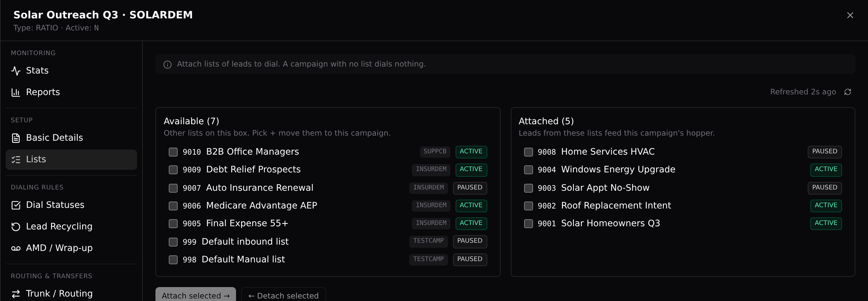Check the 9010 B2B Office Managers list
This screenshot has width=868, height=301.
173,152
